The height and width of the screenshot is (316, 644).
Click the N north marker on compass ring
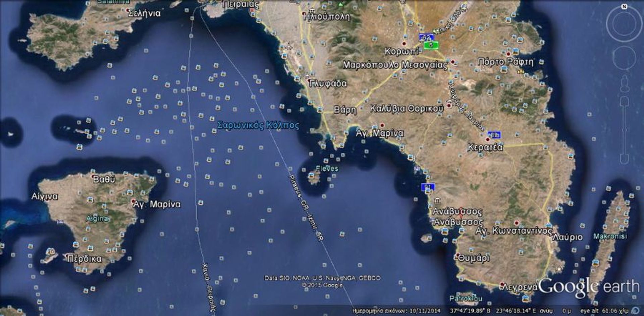(624, 6)
